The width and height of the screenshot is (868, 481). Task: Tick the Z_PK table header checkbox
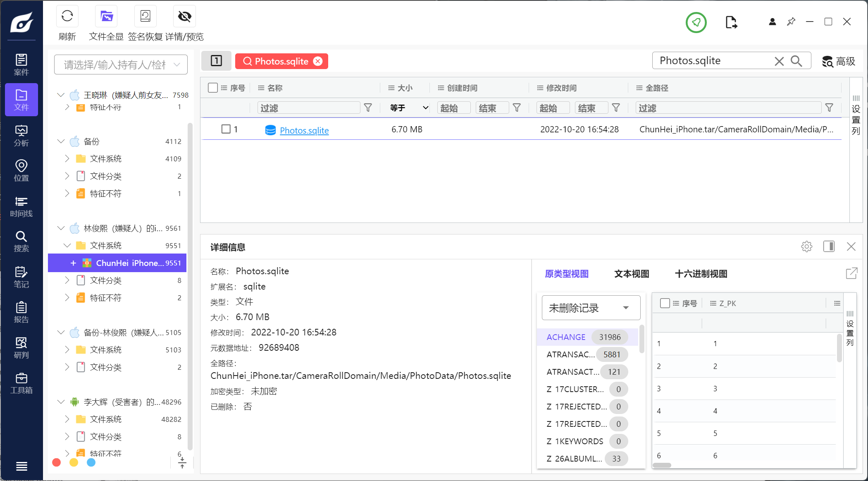point(665,303)
